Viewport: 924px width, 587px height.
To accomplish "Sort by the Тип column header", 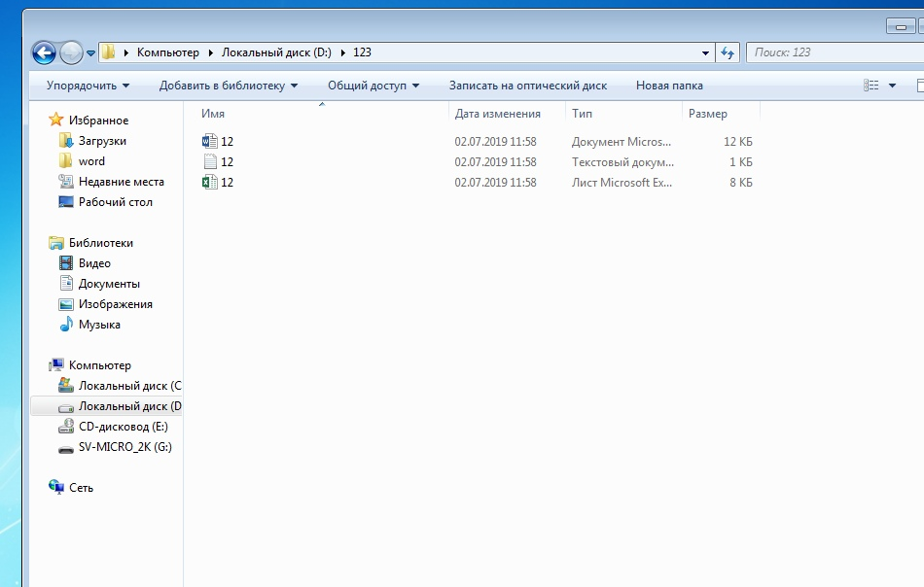I will click(x=582, y=114).
